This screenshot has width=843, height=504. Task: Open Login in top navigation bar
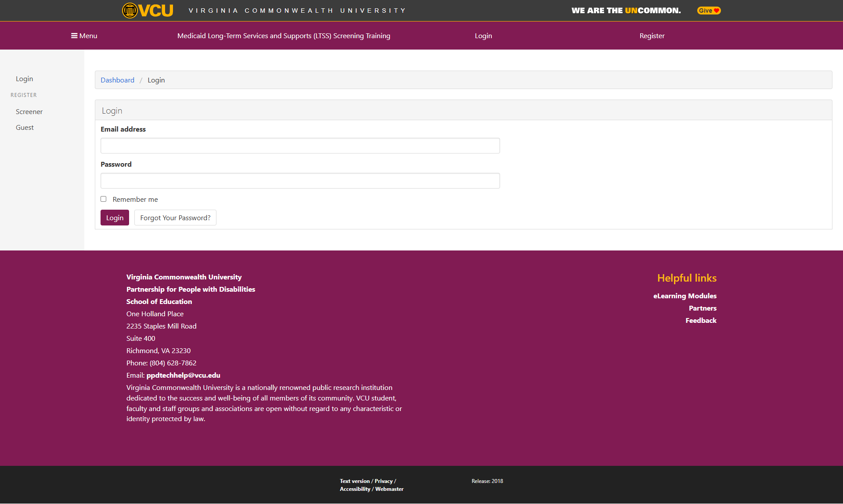[x=483, y=36]
